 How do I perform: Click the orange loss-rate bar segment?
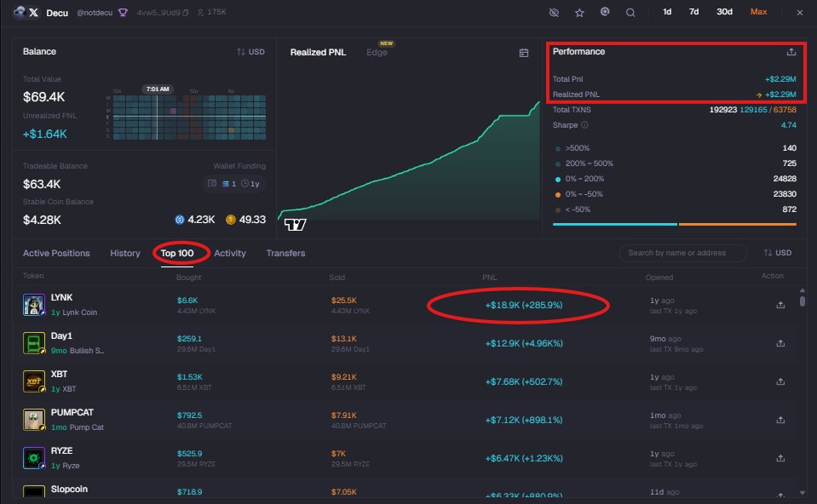(738, 225)
